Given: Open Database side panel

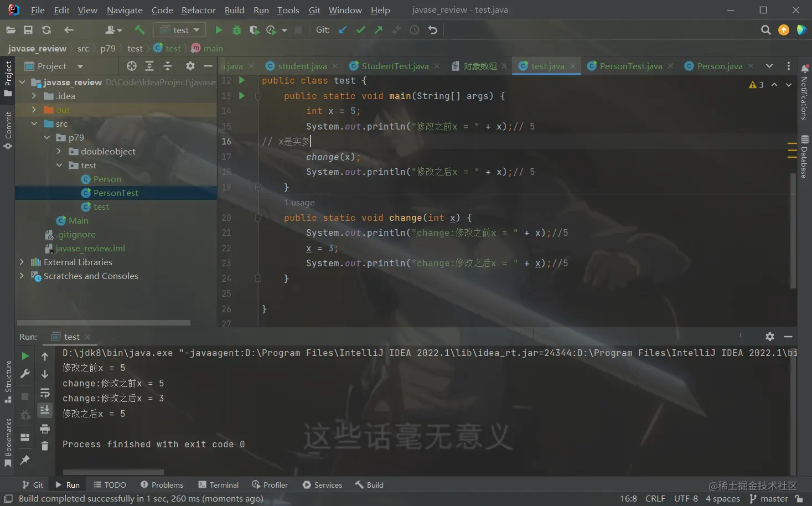Looking at the screenshot, I should [x=805, y=156].
